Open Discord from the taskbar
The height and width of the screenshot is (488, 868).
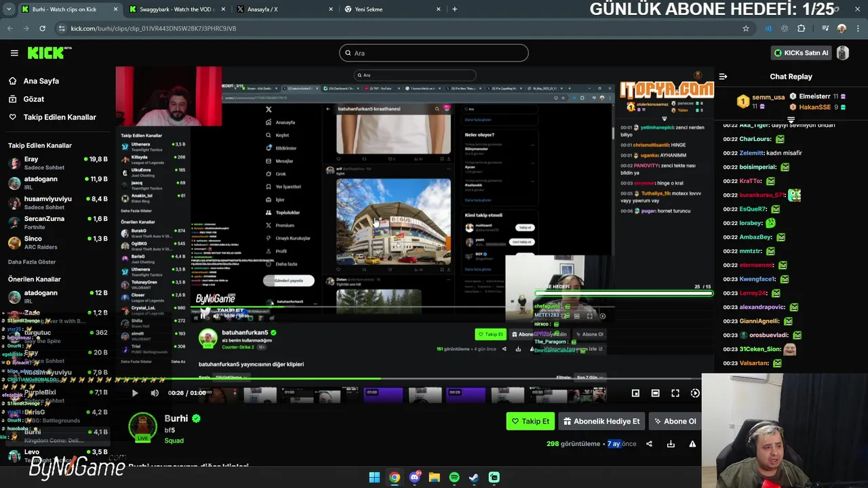pyautogui.click(x=414, y=477)
